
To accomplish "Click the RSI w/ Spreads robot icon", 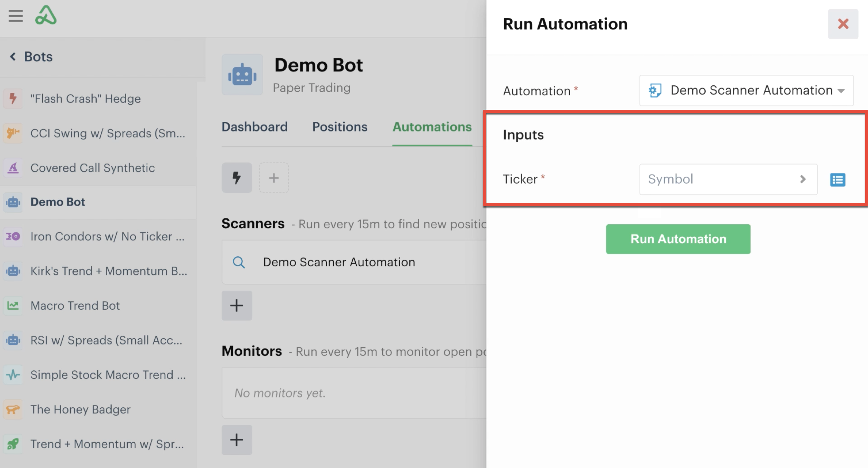I will click(x=13, y=340).
